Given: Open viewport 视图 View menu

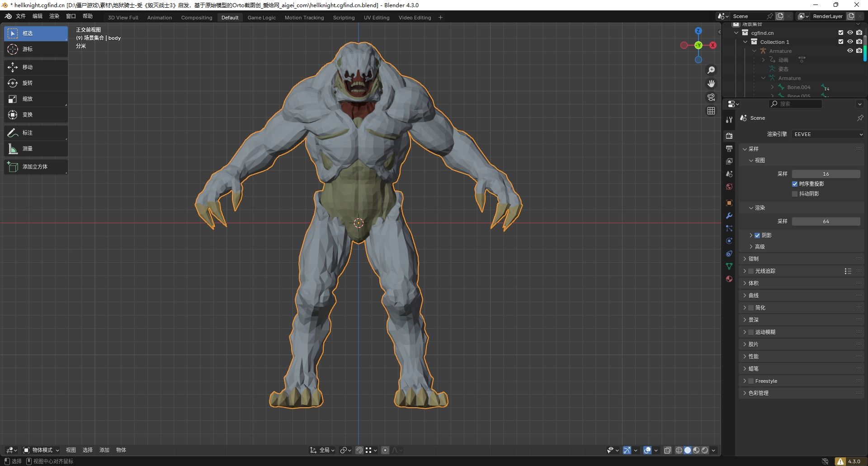Looking at the screenshot, I should tap(71, 450).
